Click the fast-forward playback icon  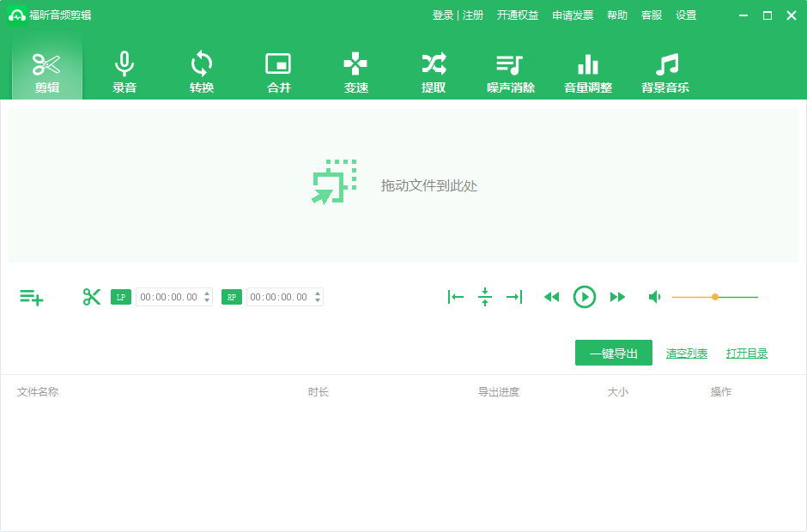point(617,297)
